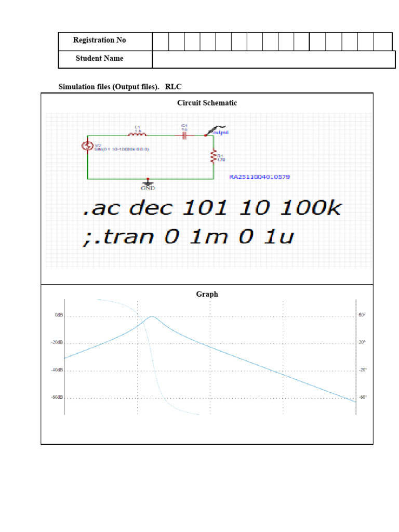Click the resonance peak of the magnitude curve
The height and width of the screenshot is (532, 399).
152,316
